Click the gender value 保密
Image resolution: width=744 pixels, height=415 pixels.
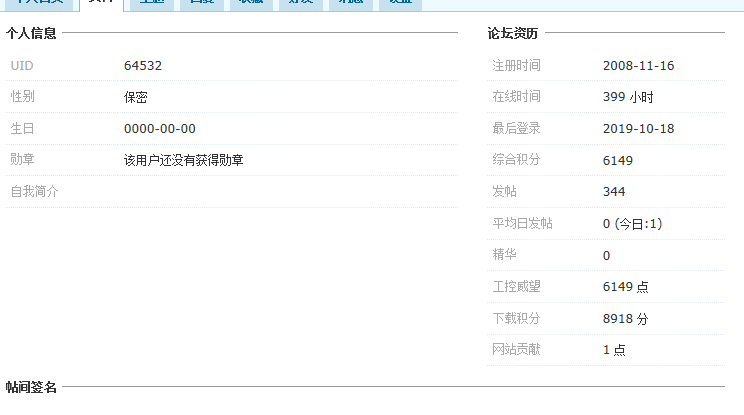137,98
